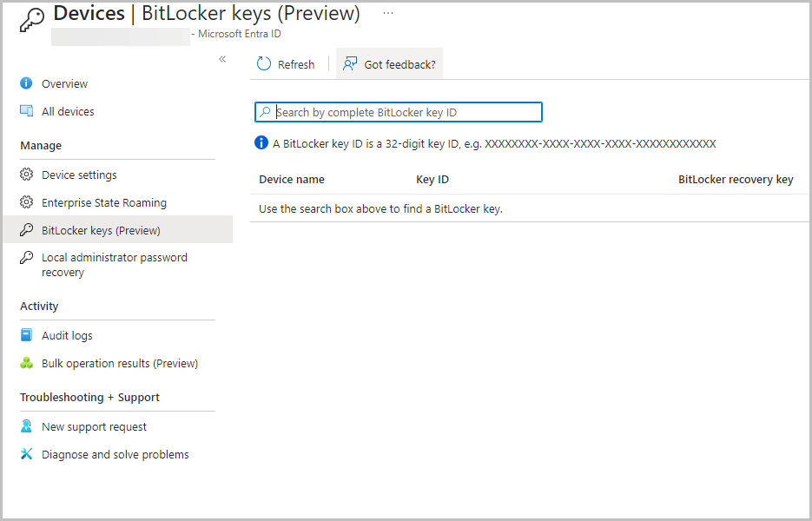Click the Audit logs book icon
The height and width of the screenshot is (521, 812).
tap(26, 335)
